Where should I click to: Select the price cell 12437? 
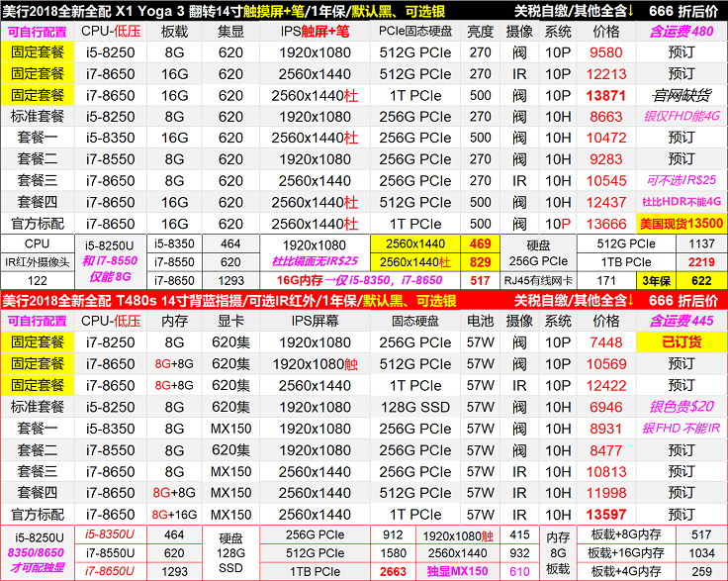point(606,203)
